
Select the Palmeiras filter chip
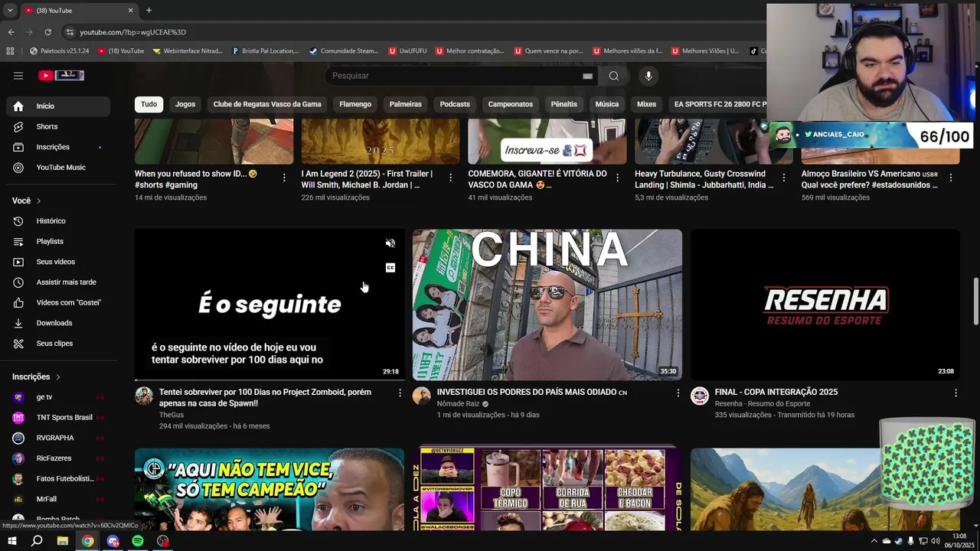(x=406, y=104)
